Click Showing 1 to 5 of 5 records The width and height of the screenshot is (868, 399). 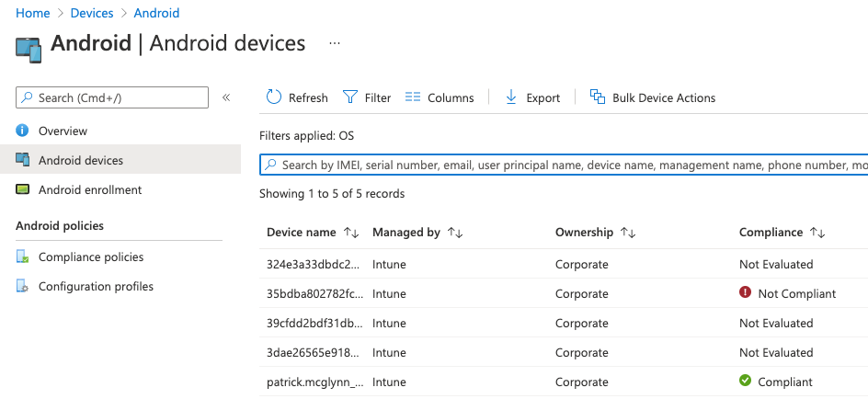pyautogui.click(x=332, y=194)
